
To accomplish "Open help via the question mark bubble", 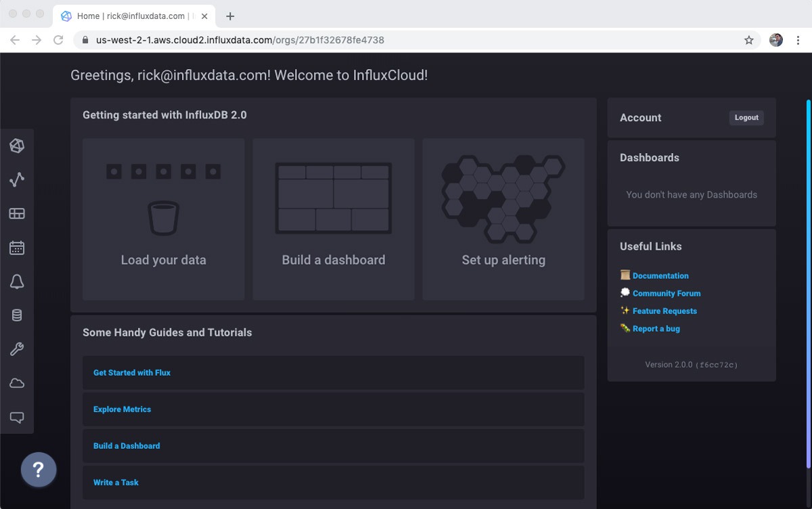I will pyautogui.click(x=39, y=470).
